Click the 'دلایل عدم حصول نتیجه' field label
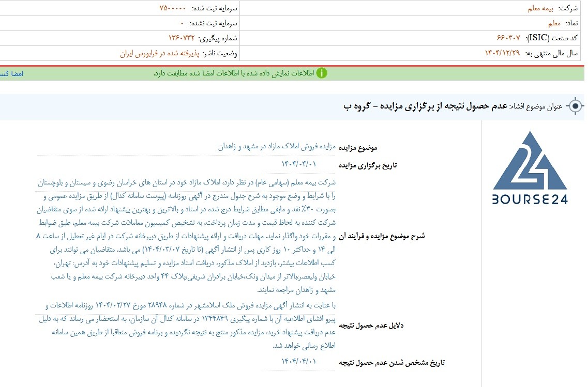This screenshot has height=387, width=588. click(371, 325)
